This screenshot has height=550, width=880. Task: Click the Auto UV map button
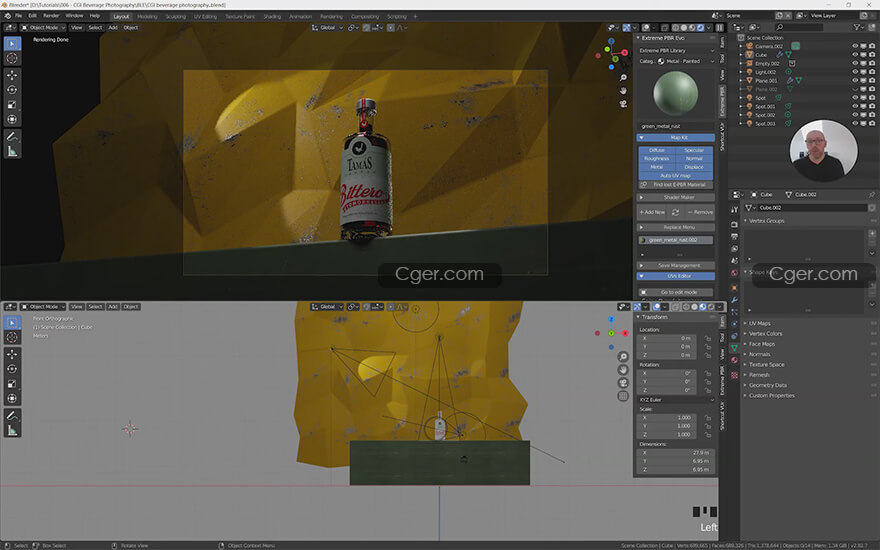(x=676, y=176)
